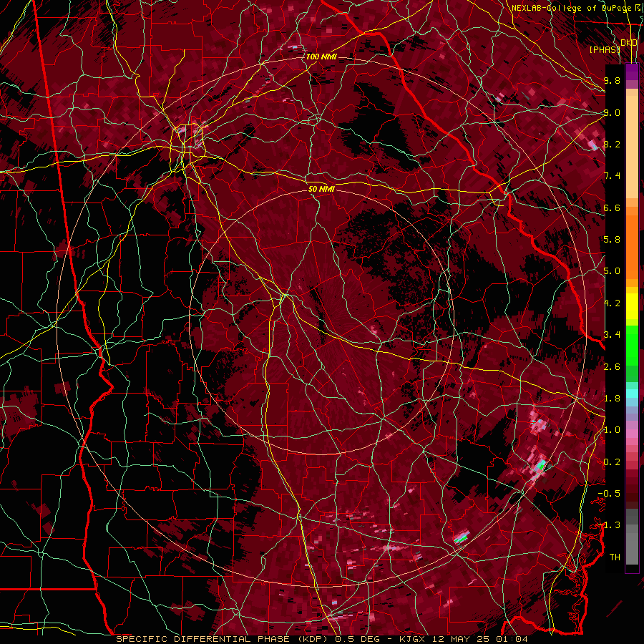This screenshot has height=644, width=644.
Task: Click the 9.8 value on the color scale
Action: coord(612,80)
